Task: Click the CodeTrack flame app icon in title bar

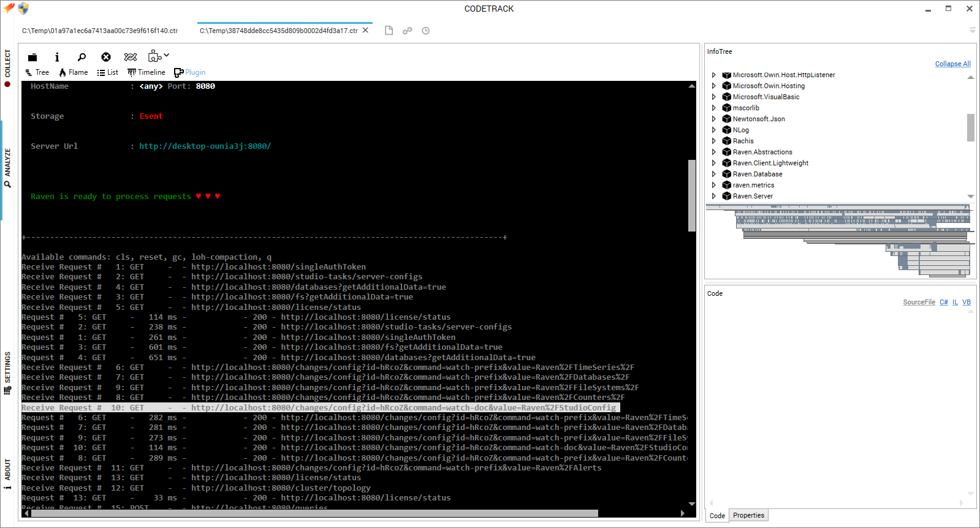Action: coord(9,8)
